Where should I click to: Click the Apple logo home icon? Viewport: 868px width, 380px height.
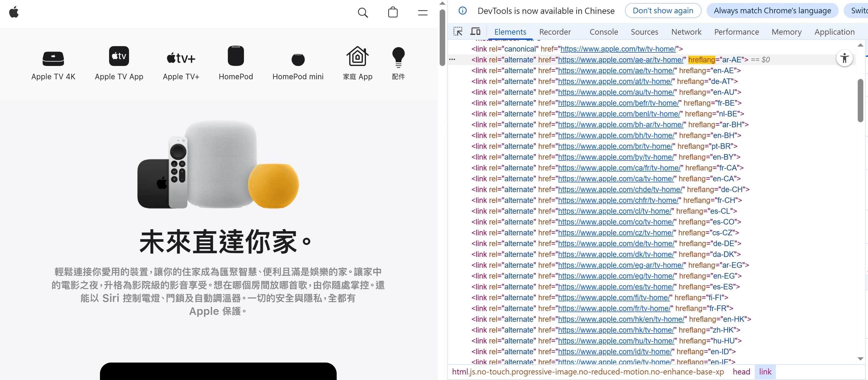tap(14, 12)
